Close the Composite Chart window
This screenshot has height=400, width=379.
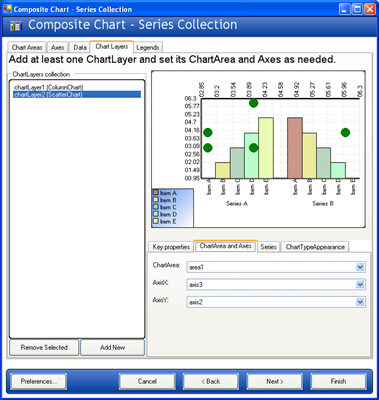(369, 9)
